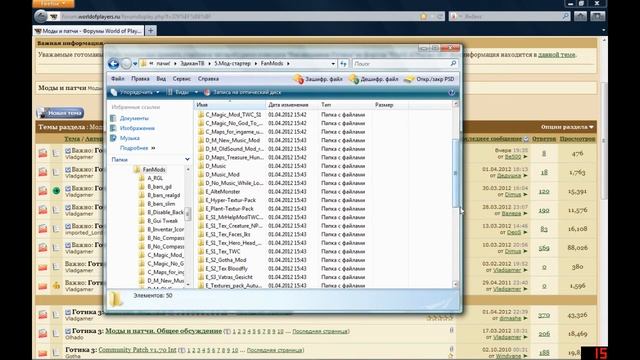Click the Firefox back button
The width and height of the screenshot is (640, 360).
click(x=41, y=16)
